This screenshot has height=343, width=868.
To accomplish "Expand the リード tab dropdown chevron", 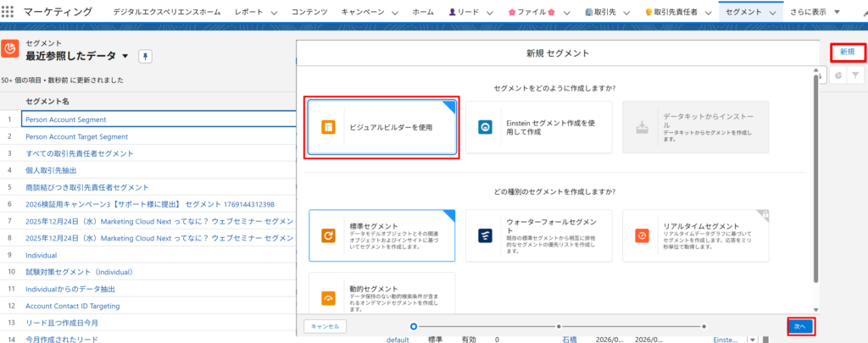I will pyautogui.click(x=489, y=12).
